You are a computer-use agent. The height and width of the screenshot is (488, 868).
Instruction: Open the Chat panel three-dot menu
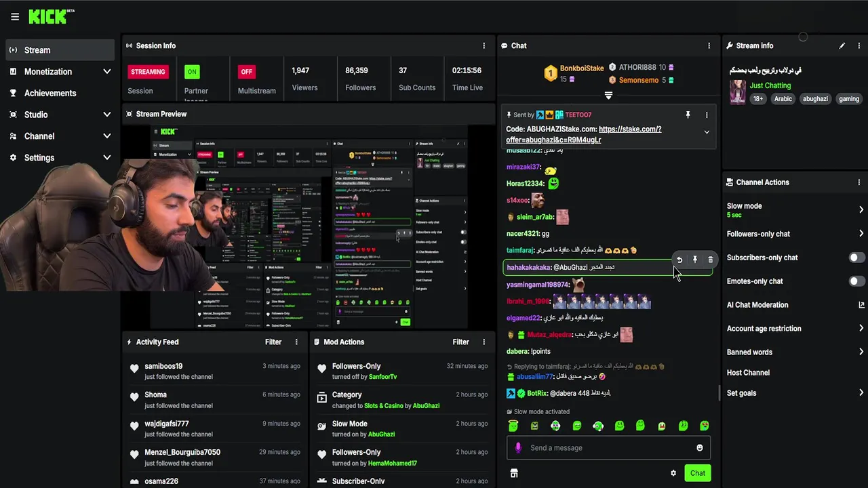pyautogui.click(x=709, y=45)
